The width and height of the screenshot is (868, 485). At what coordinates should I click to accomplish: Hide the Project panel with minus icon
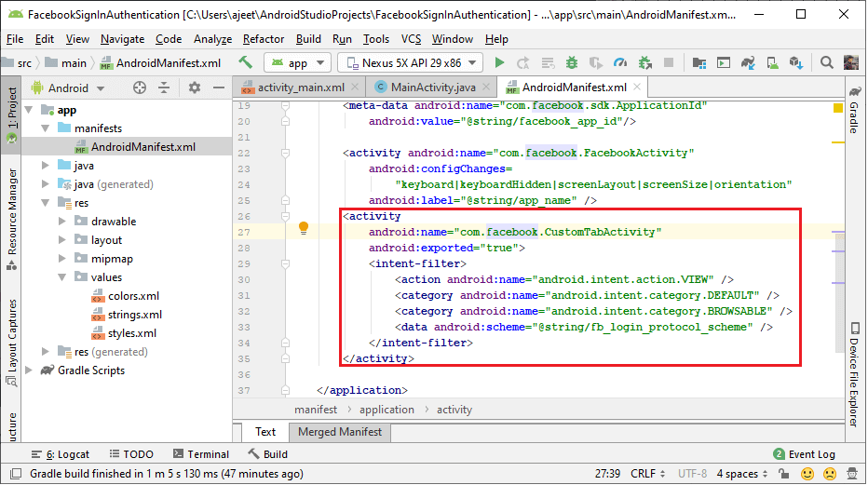point(219,88)
